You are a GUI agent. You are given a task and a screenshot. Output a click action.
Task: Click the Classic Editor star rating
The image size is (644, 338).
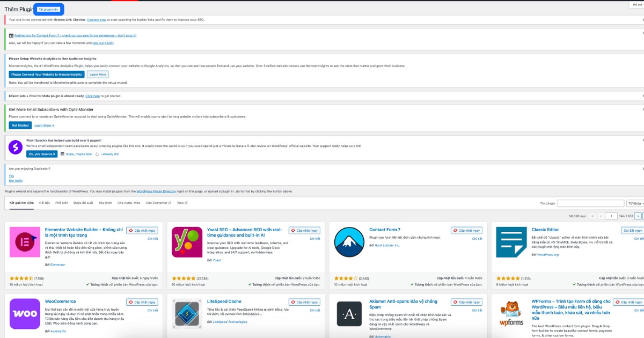coord(508,278)
